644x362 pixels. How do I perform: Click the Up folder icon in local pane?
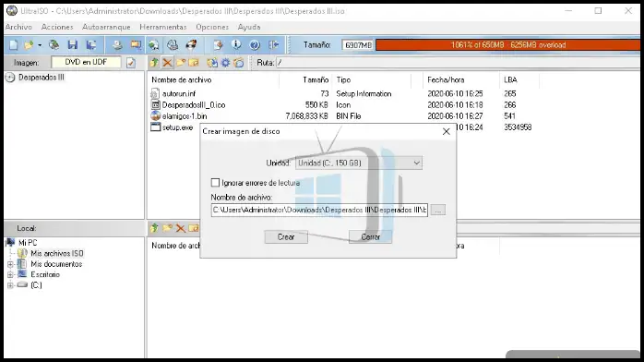click(154, 228)
